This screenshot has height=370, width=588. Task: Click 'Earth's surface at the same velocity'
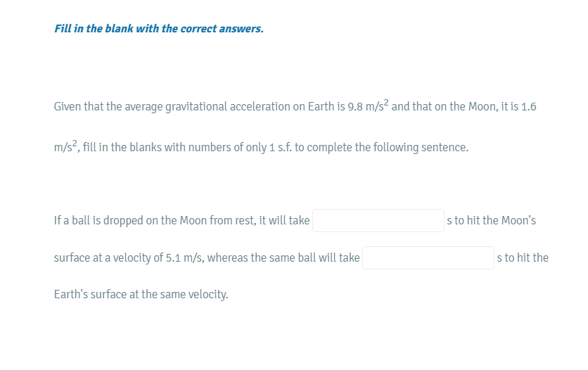(141, 295)
